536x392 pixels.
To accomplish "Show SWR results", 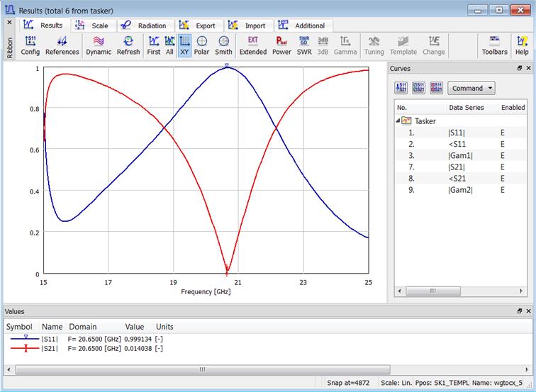I will pos(304,46).
